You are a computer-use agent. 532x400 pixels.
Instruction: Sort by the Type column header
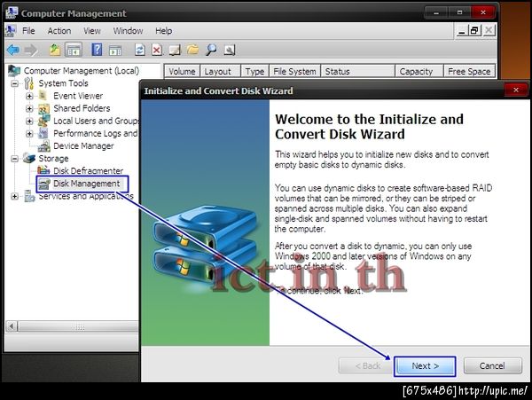pyautogui.click(x=254, y=71)
